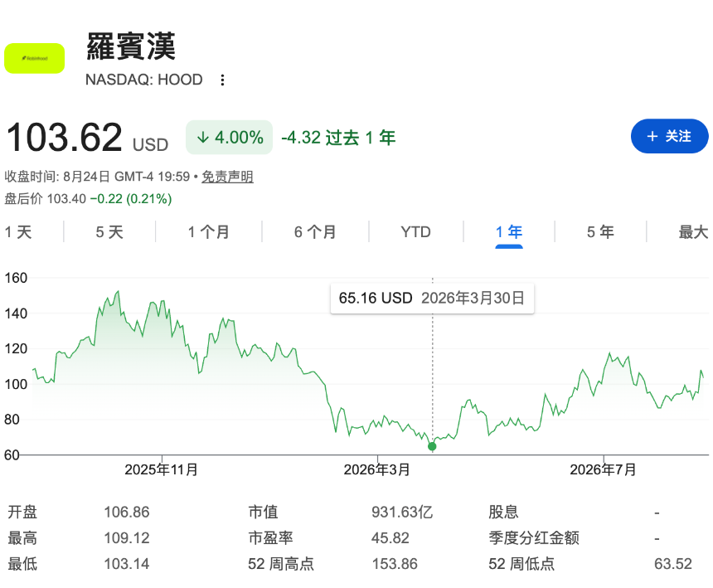The width and height of the screenshot is (713, 588).
Task: Click the 市值 label
Action: click(263, 512)
